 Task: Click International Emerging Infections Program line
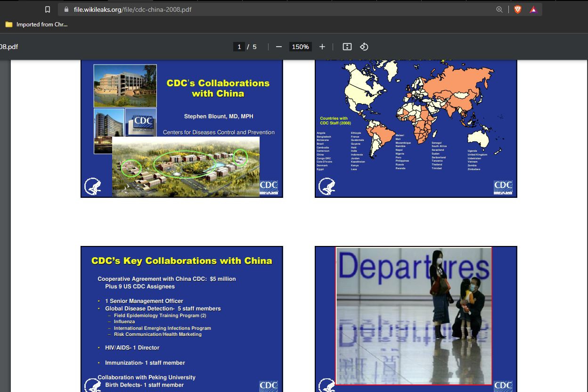coord(163,328)
